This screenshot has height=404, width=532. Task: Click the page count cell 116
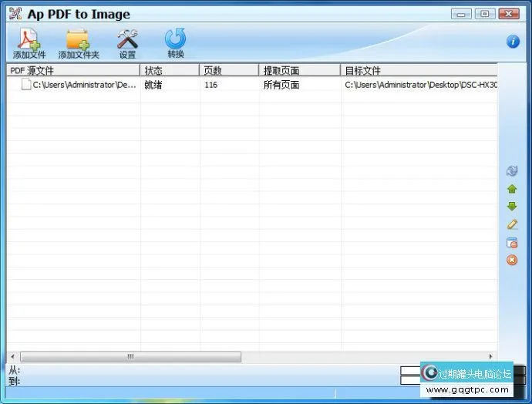coord(210,85)
